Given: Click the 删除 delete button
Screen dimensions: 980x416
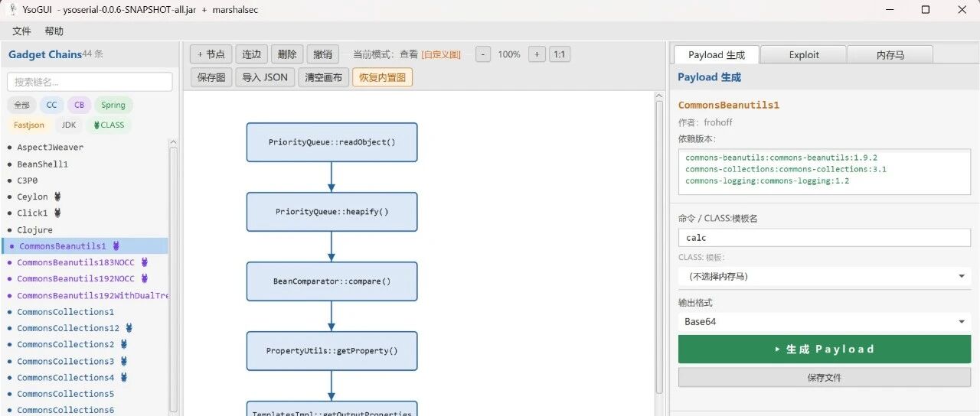Looking at the screenshot, I should 287,54.
